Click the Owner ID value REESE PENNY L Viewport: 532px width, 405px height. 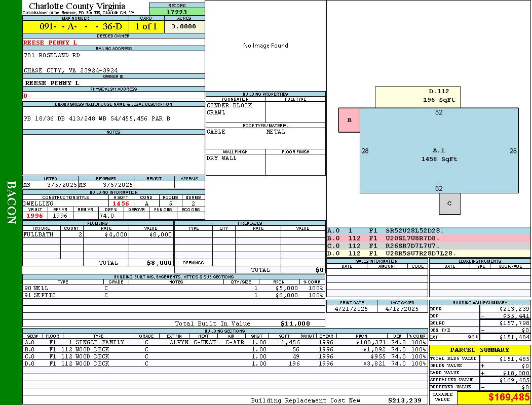coord(52,83)
